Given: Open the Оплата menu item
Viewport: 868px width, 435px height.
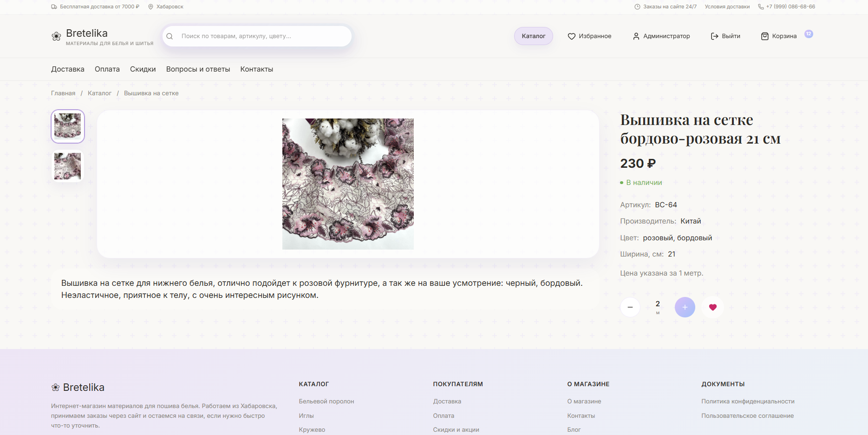Looking at the screenshot, I should click(x=107, y=69).
